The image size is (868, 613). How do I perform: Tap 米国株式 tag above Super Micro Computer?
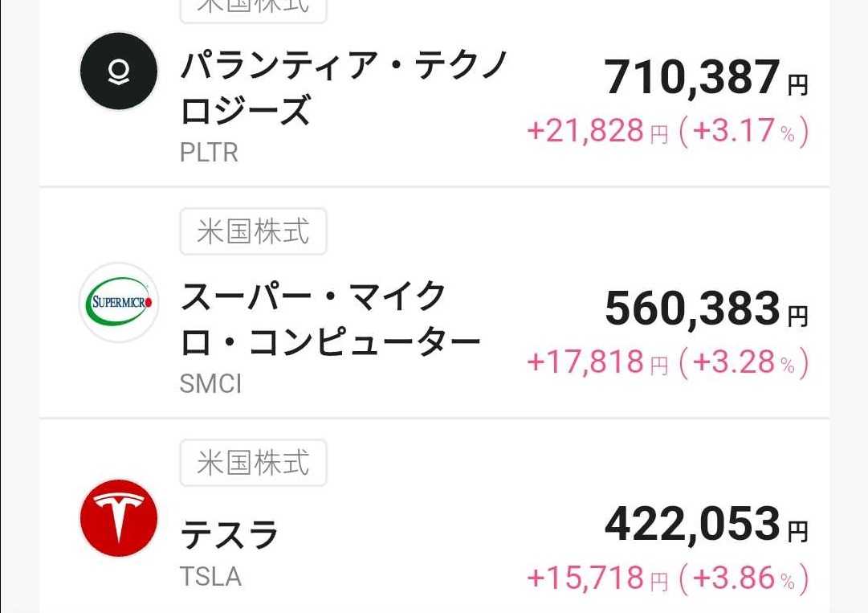253,231
